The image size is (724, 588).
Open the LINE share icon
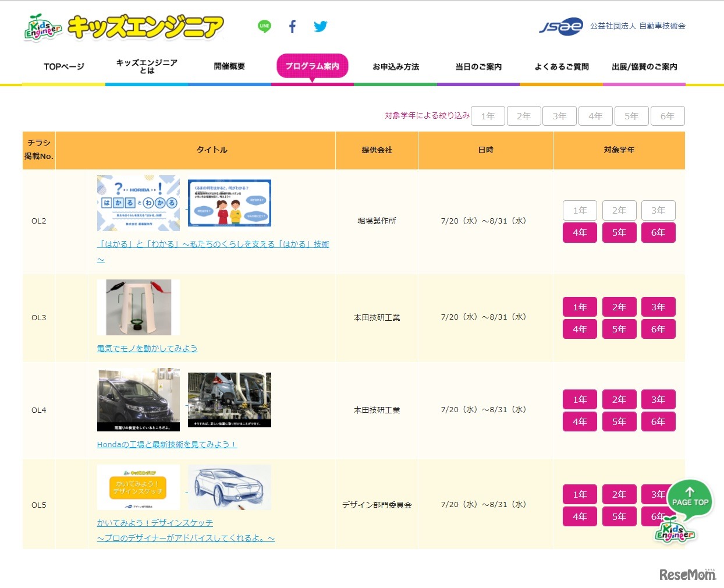(264, 26)
